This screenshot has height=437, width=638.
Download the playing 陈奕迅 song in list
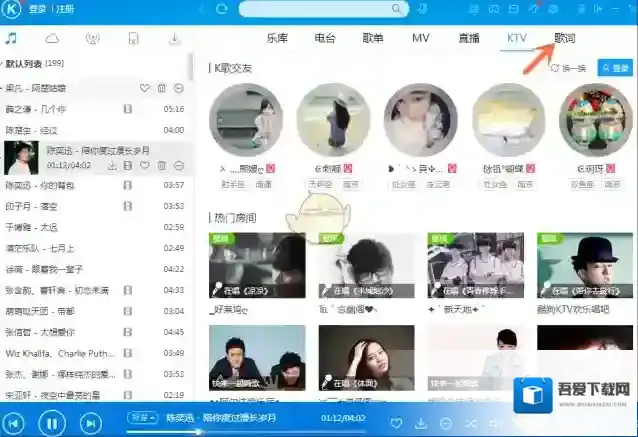tap(112, 166)
